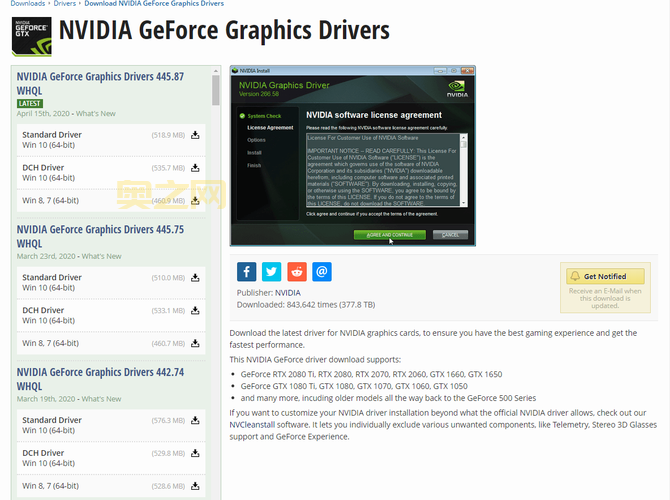Screen dimensions: 670x500
Task: Share page on Facebook
Action: pos(247,271)
